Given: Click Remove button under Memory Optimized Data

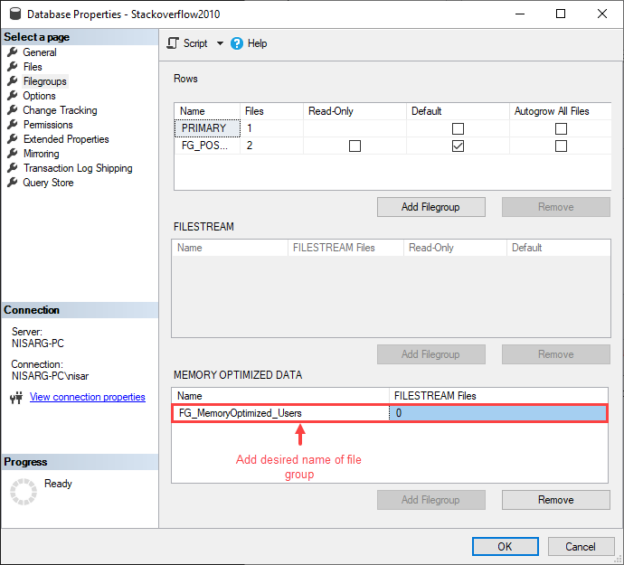Looking at the screenshot, I should pyautogui.click(x=555, y=500).
